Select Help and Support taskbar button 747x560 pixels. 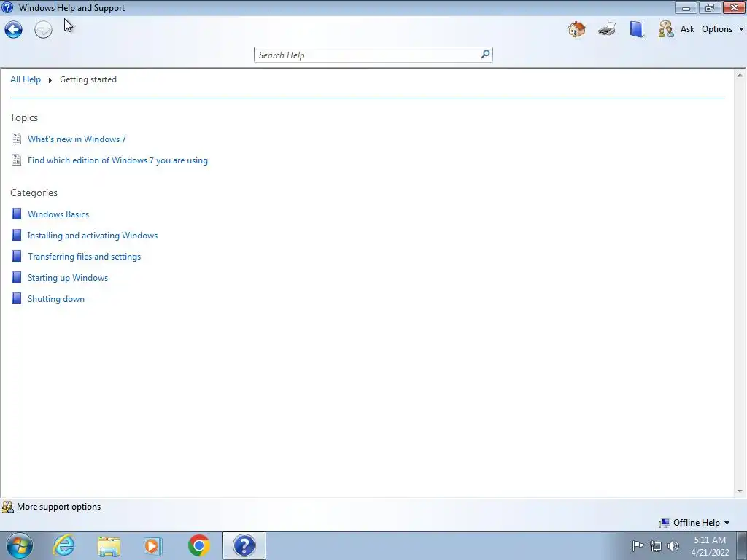pos(244,545)
